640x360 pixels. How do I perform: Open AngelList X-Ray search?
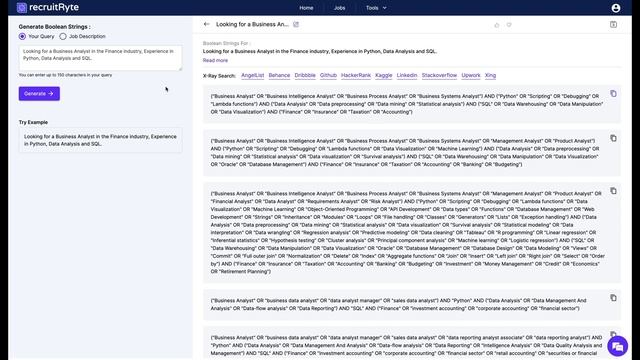click(253, 76)
